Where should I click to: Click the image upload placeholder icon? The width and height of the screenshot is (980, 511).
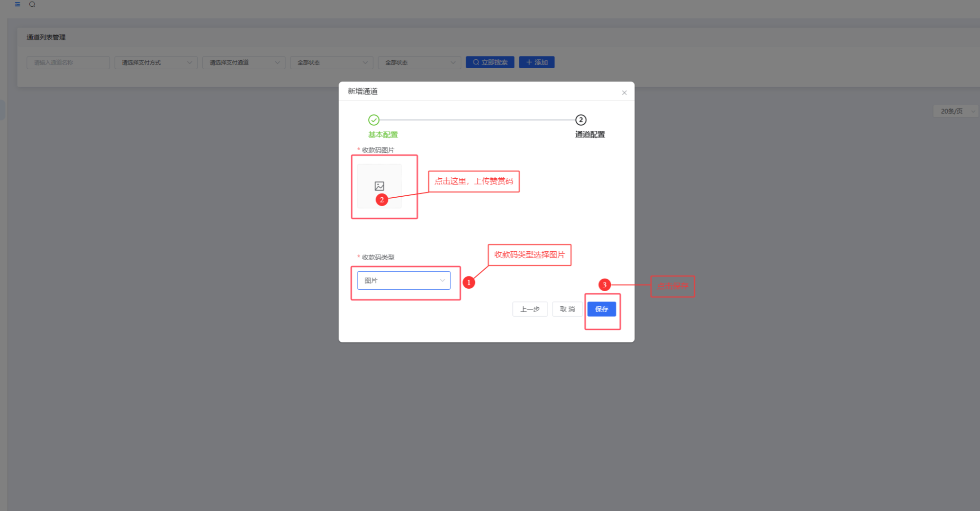click(x=379, y=186)
